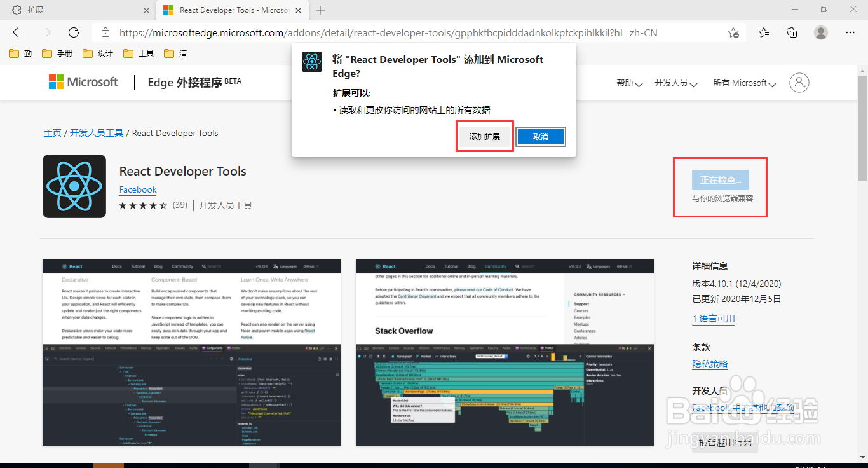Add this page to favorites (star plus icon)
This screenshot has width=868, height=468.
pos(733,32)
